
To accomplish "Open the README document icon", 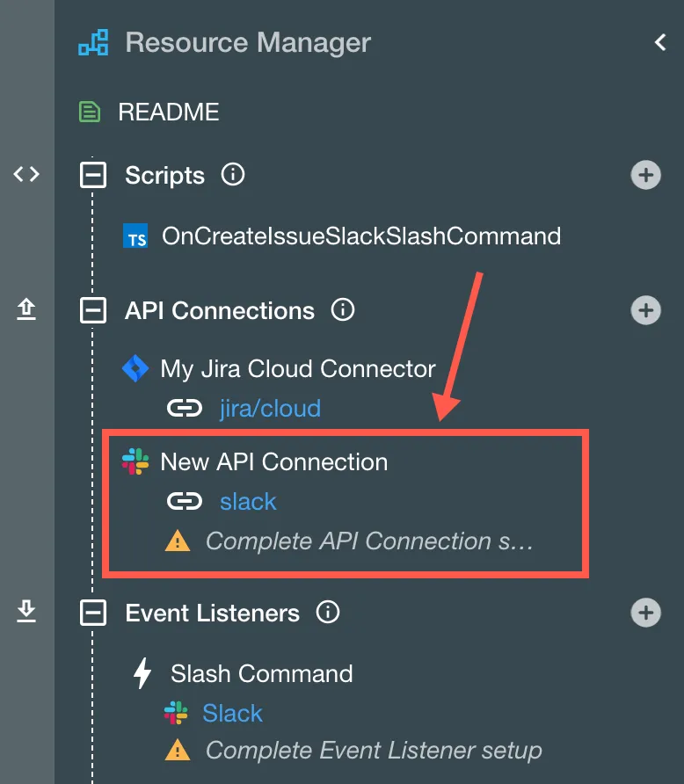I will coord(90,112).
